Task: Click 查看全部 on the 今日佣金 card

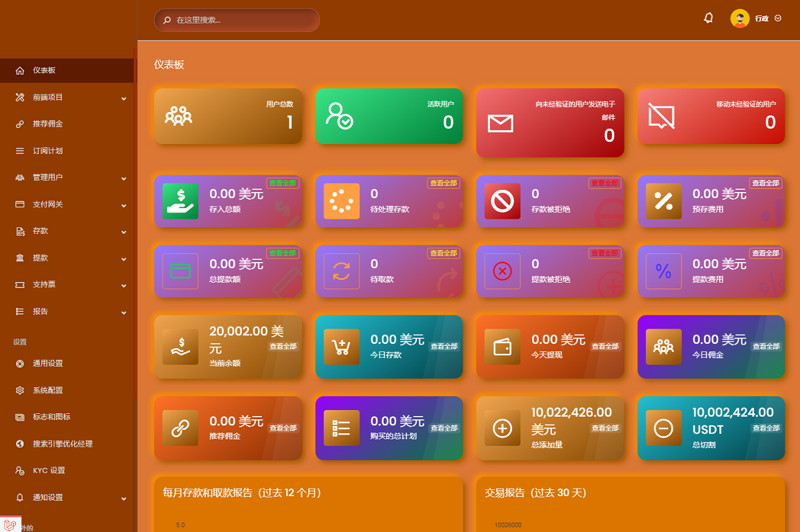Action: click(x=766, y=347)
